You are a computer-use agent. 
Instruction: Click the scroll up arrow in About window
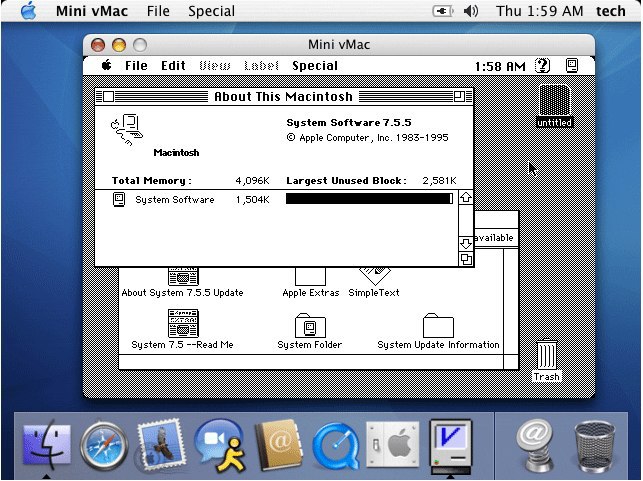coord(466,197)
